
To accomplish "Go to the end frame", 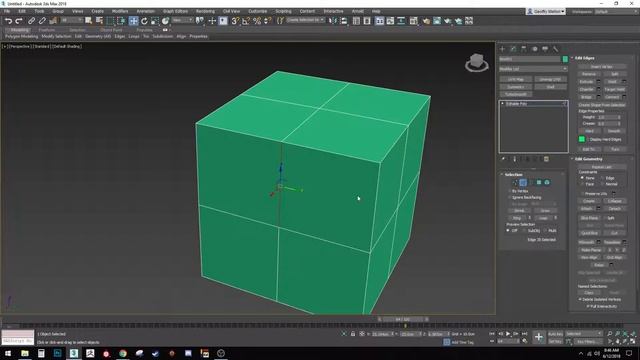I will coord(524,334).
